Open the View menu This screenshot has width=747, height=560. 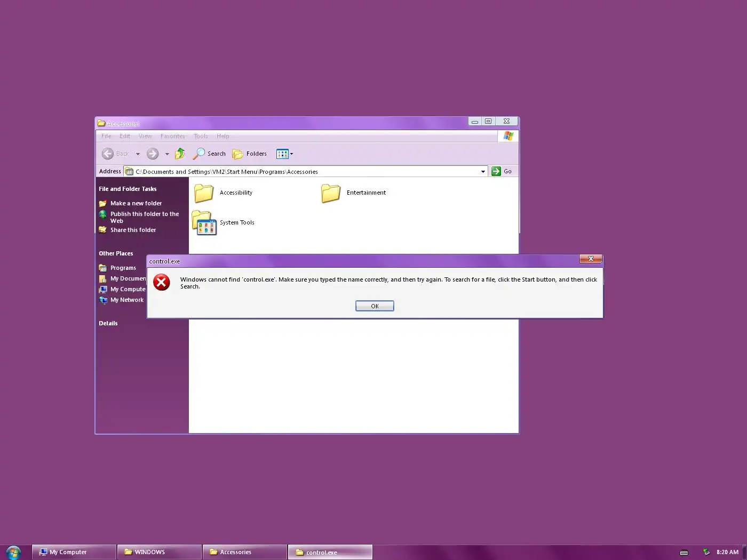coord(145,136)
